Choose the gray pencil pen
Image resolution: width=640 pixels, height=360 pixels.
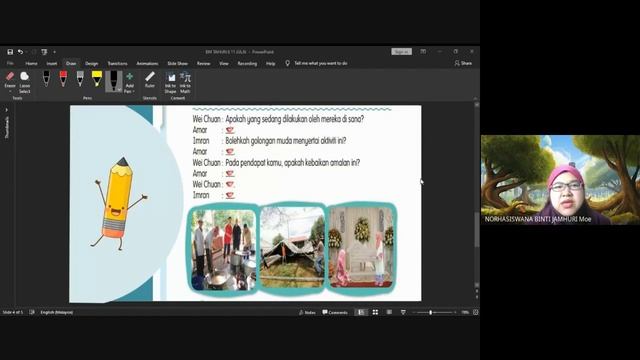pyautogui.click(x=80, y=79)
